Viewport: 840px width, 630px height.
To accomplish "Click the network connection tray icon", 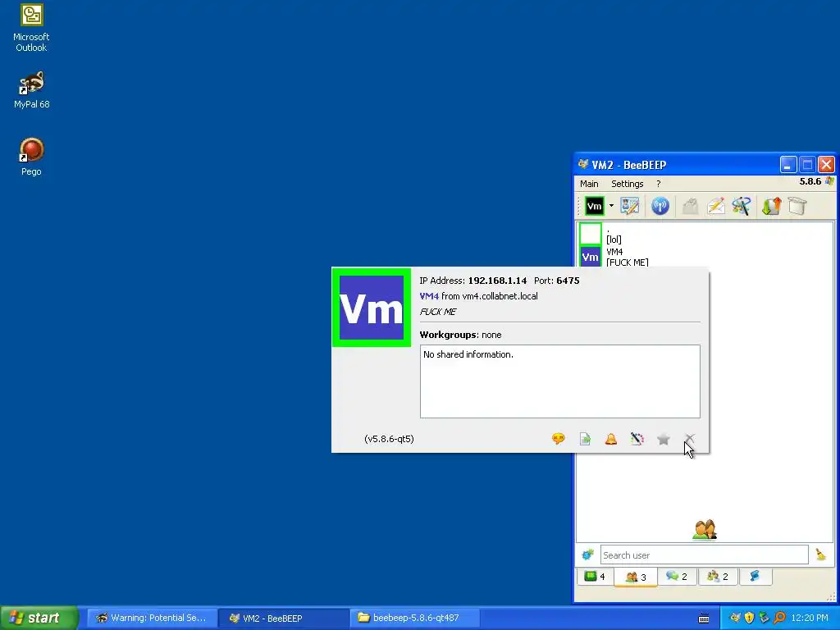I will [764, 618].
